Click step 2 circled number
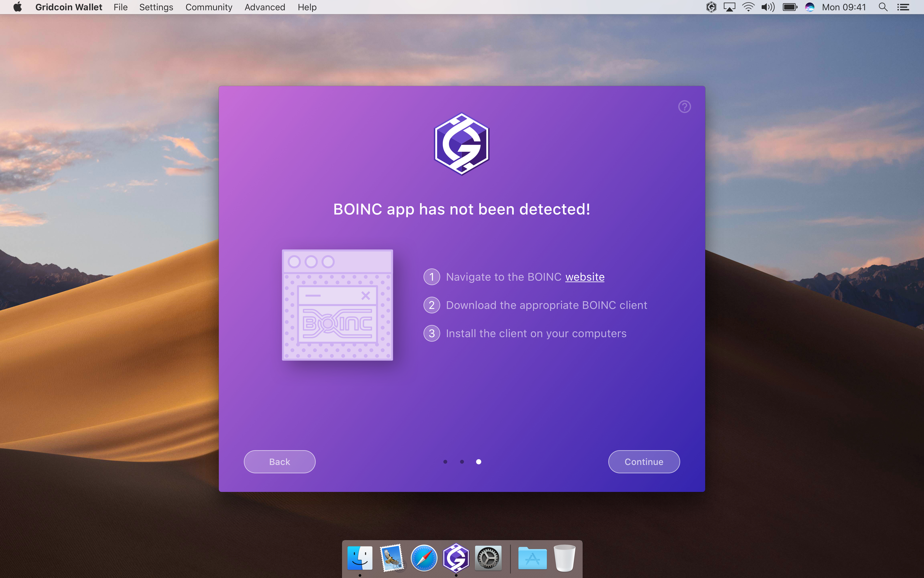The width and height of the screenshot is (924, 578). [x=432, y=305]
